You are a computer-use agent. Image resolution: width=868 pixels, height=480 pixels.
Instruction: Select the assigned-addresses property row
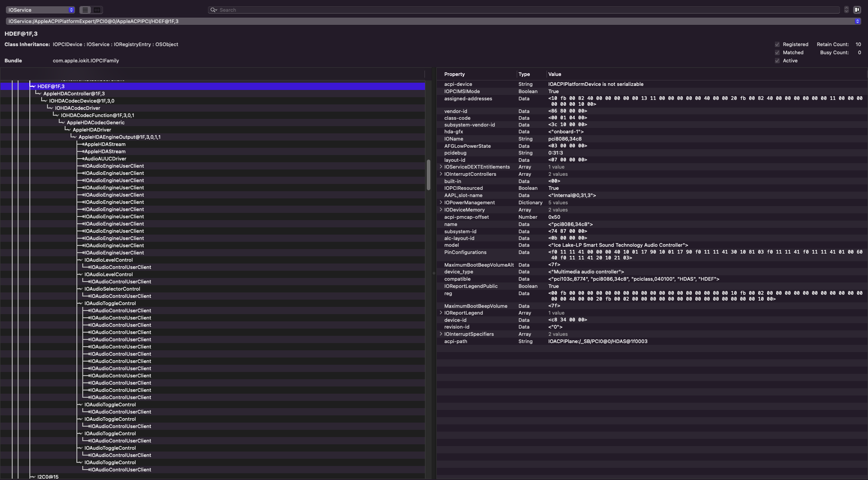[651, 101]
